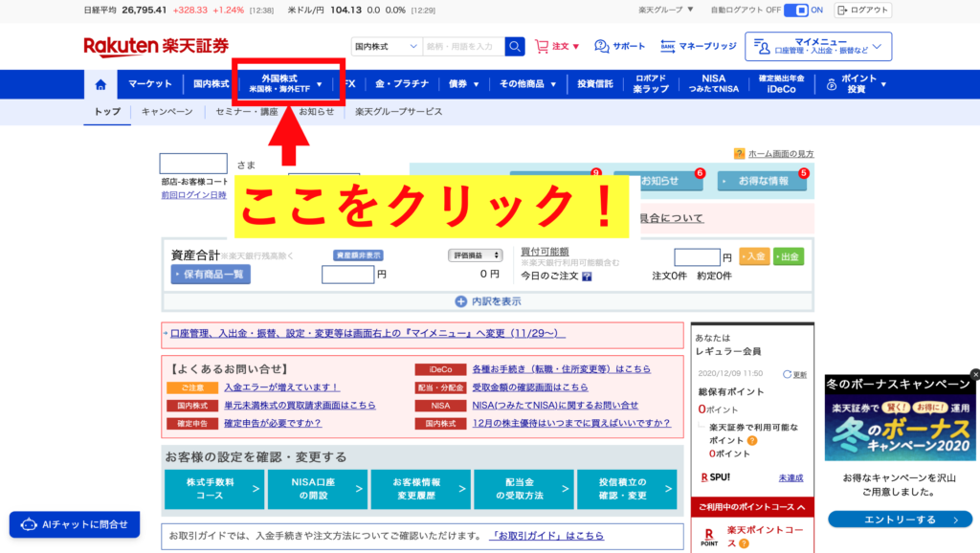Open the ホーム画面の見方 link
Viewport: 980px width, 553px height.
(x=781, y=154)
